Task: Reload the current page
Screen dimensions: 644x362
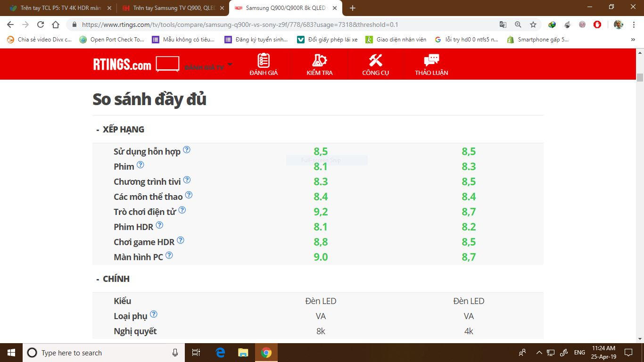Action: tap(41, 25)
